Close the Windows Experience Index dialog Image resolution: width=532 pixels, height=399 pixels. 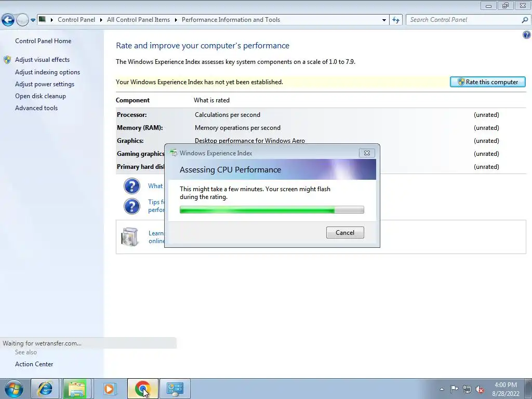coord(367,153)
